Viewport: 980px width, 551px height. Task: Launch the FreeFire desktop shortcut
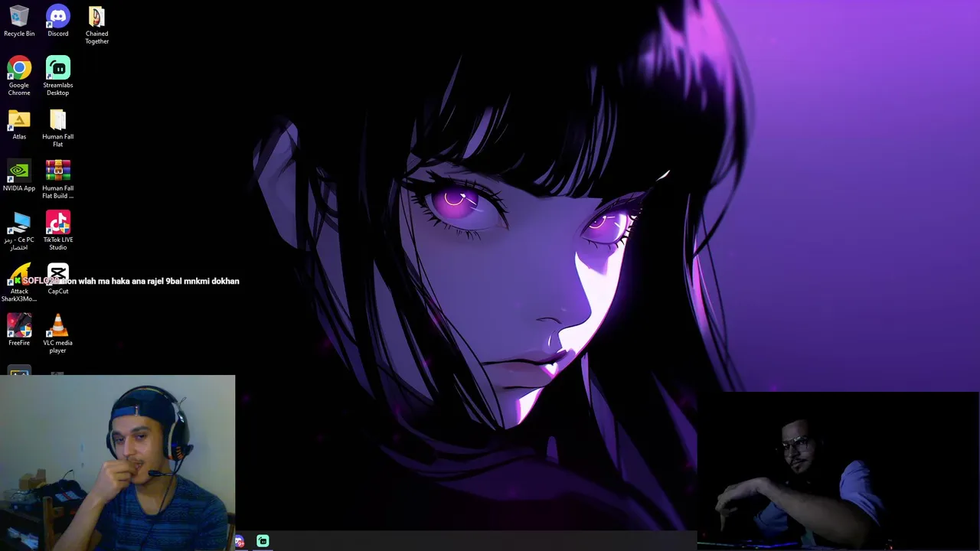click(19, 330)
